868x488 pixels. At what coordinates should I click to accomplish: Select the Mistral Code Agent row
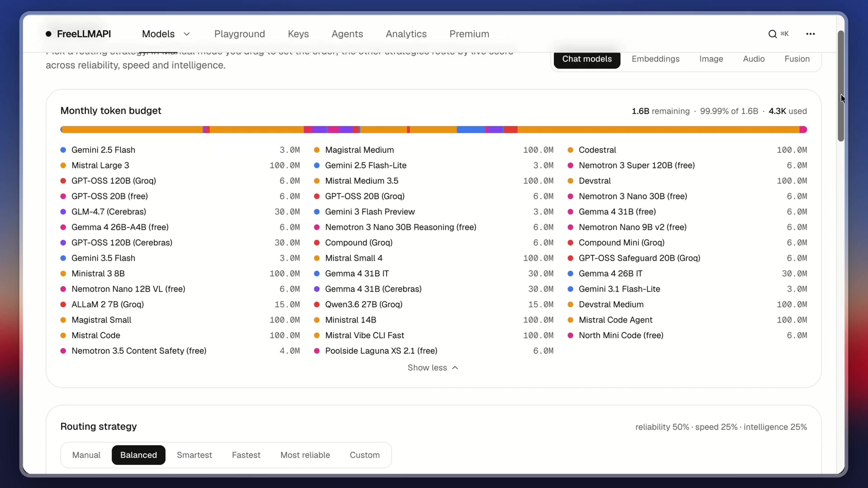coord(687,320)
